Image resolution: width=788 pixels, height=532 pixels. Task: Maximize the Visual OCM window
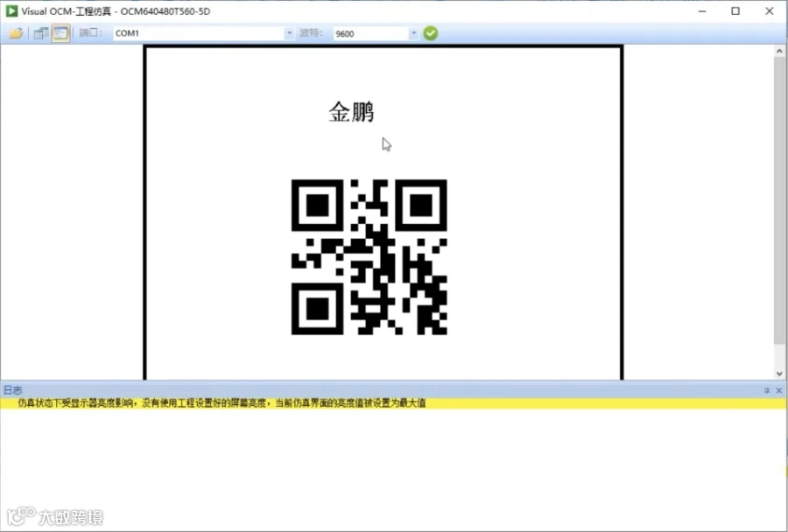coord(735,11)
